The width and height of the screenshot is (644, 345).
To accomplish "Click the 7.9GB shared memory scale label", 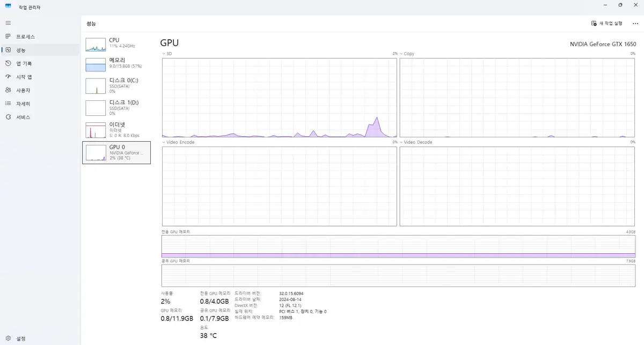I will [631, 261].
